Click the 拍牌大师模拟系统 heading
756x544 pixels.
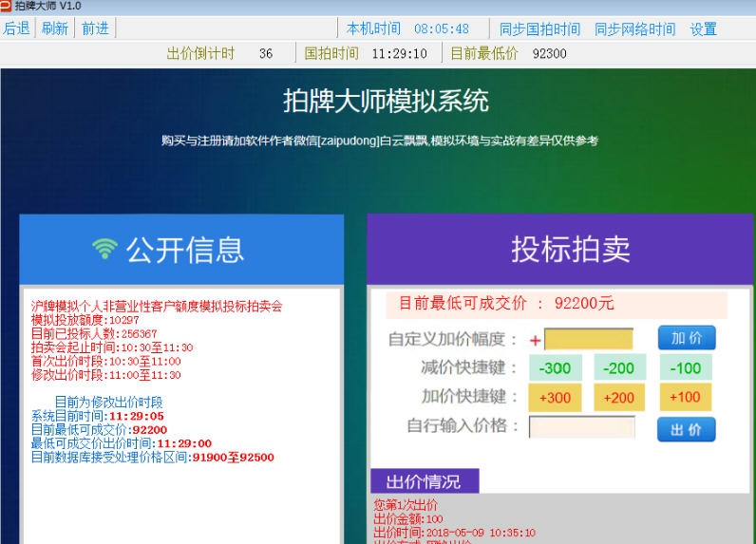tap(386, 101)
